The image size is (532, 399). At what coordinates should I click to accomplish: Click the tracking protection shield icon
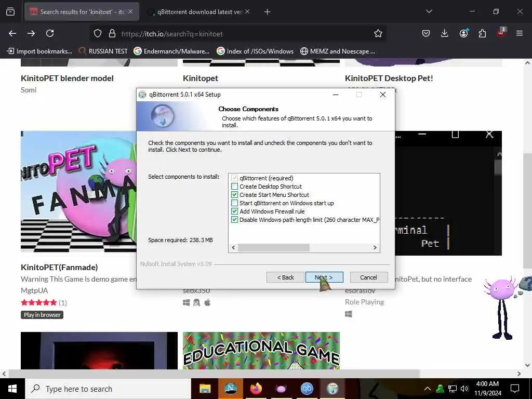[98, 34]
